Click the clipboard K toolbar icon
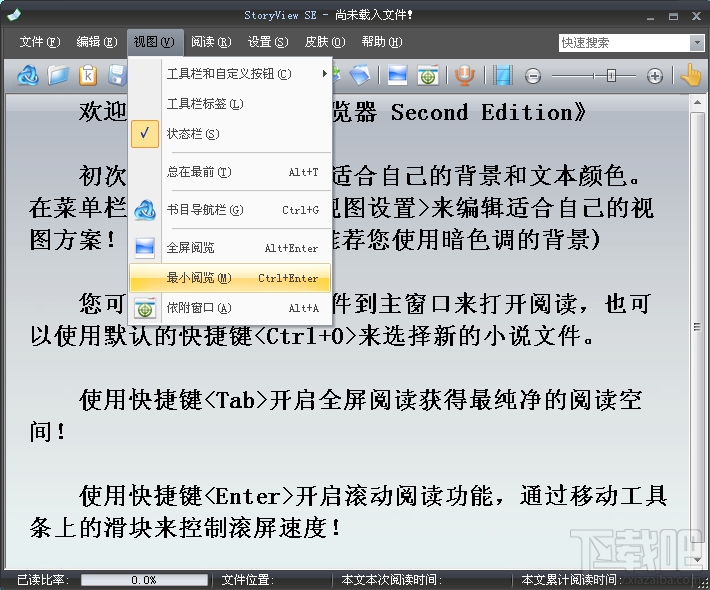The image size is (710, 590). [88, 75]
